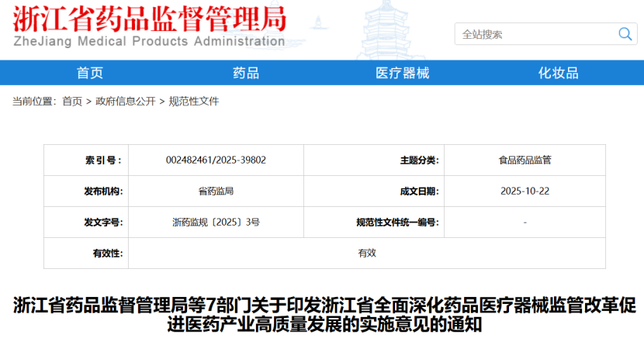The image size is (644, 338).
Task: Click the 省药监局 publishing agency value
Action: 216,191
